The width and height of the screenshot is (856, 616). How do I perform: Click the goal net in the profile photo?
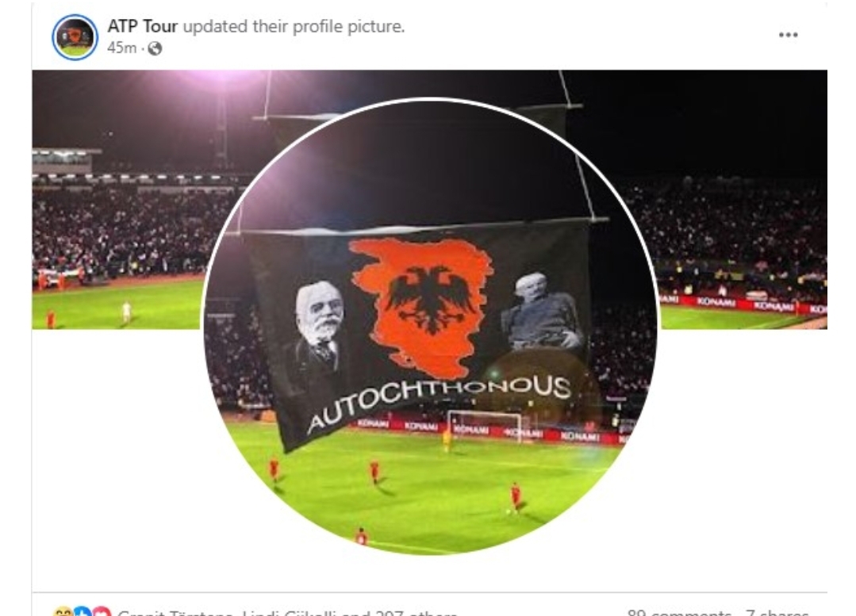[x=484, y=426]
